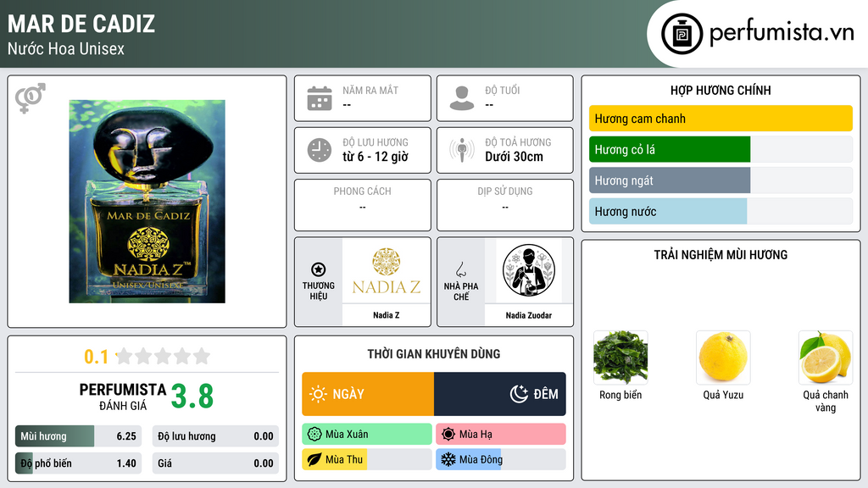Click the Mùa Thu season bar
Viewport: 868px width, 488px height.
pos(367,460)
